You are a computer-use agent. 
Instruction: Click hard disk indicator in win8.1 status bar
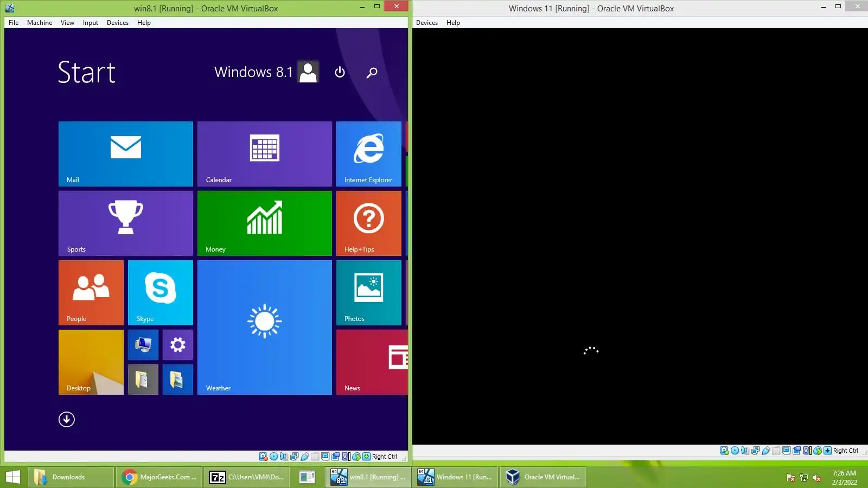tap(264, 457)
